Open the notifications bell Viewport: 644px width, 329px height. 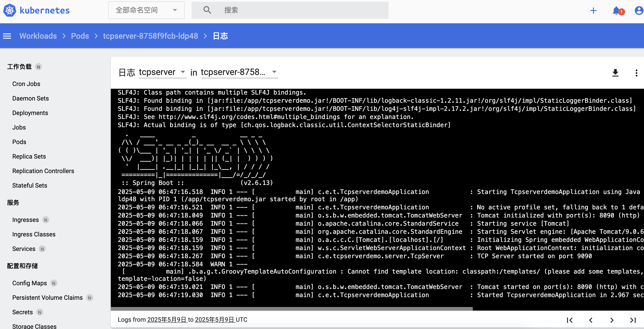pyautogui.click(x=616, y=11)
